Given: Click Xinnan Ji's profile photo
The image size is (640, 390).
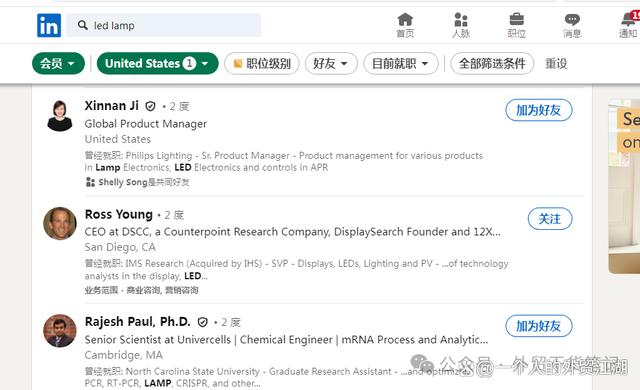Looking at the screenshot, I should click(60, 115).
